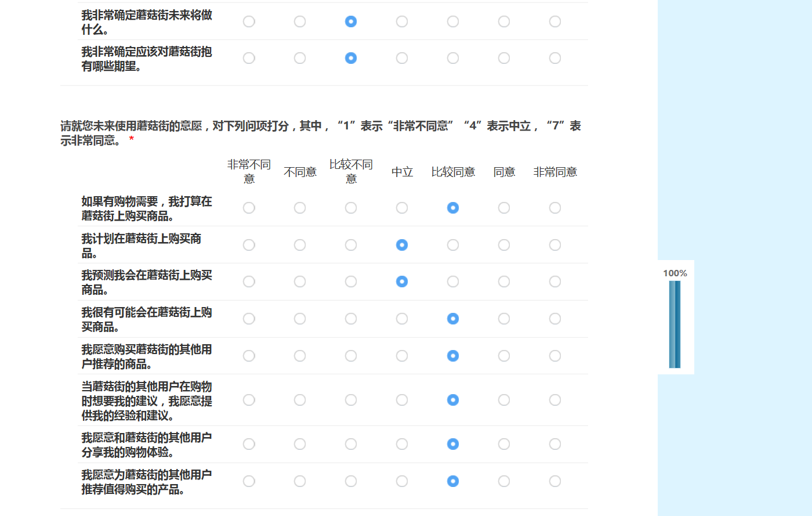The image size is (812, 516).
Task: Select 非常同意 for 我愿意提供我的经验和建议 row
Action: (555, 400)
